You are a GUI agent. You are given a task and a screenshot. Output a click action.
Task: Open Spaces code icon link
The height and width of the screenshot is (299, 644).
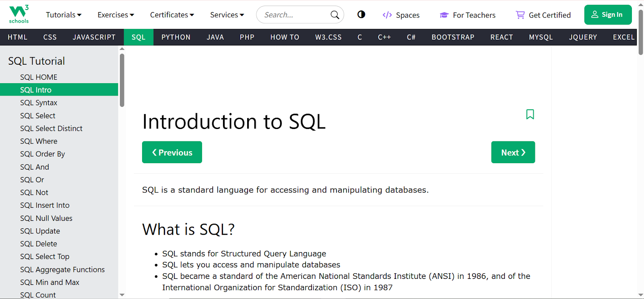pos(387,15)
